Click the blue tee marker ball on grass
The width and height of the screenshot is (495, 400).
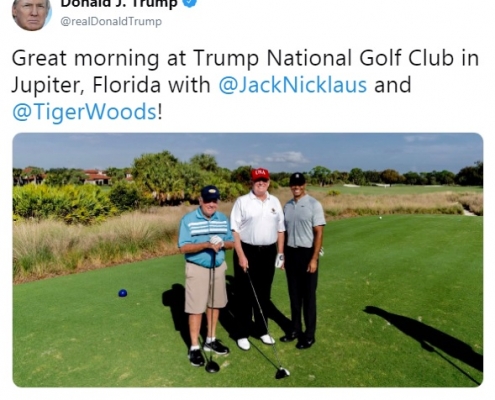pyautogui.click(x=123, y=293)
